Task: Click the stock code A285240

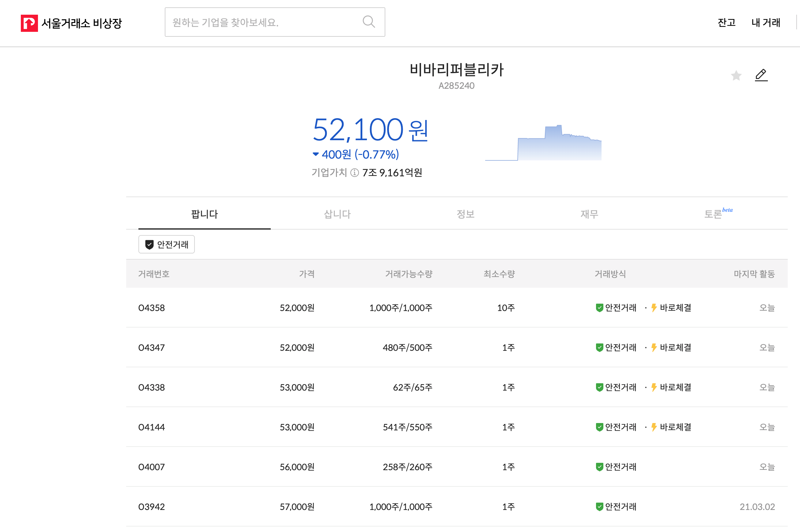Action: pos(456,85)
